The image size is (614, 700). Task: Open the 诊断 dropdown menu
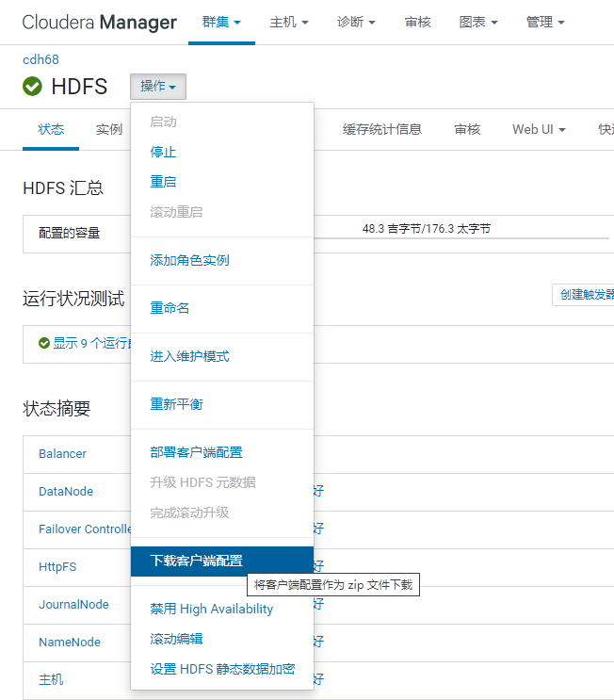coord(356,22)
